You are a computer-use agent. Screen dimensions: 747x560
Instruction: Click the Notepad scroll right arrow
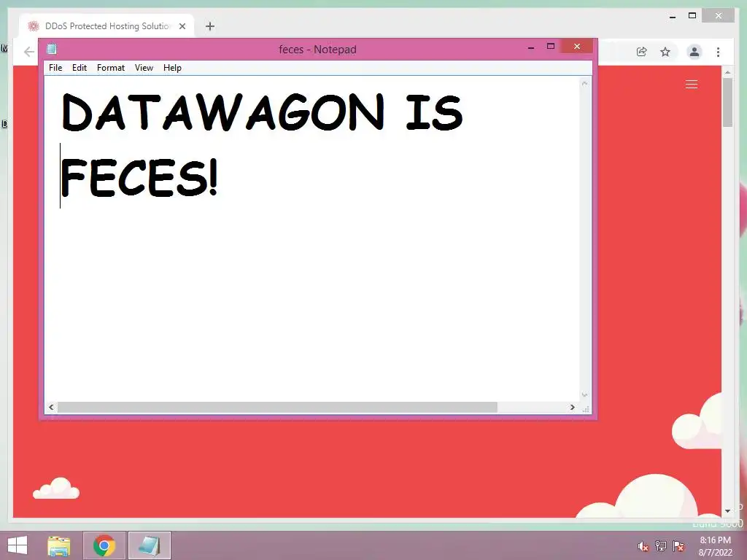pyautogui.click(x=572, y=407)
